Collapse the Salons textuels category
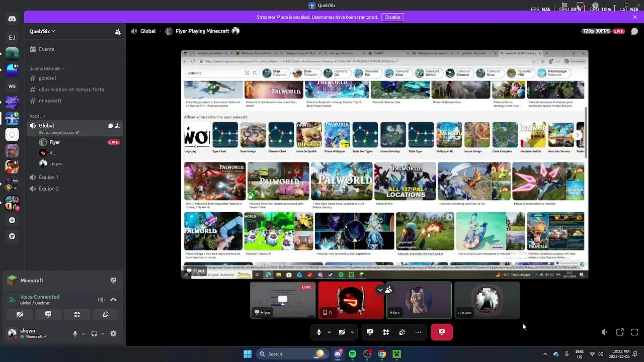The width and height of the screenshot is (644, 362). 47,68
